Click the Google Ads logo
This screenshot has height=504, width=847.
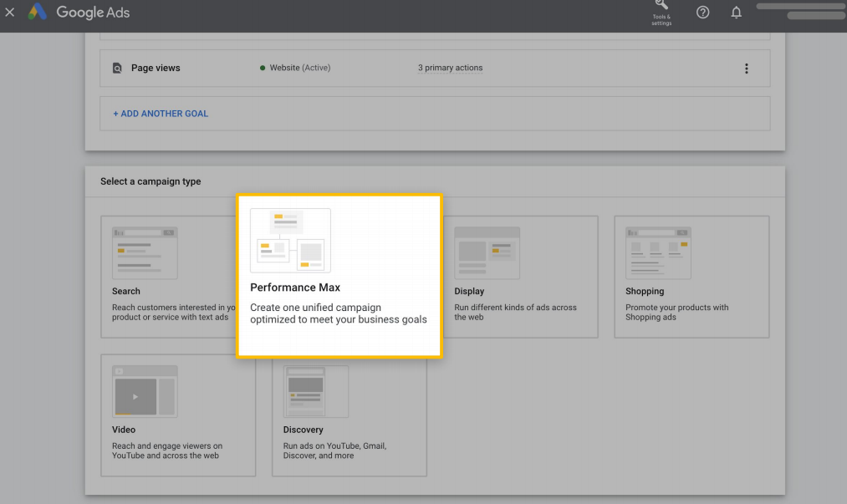pos(79,12)
